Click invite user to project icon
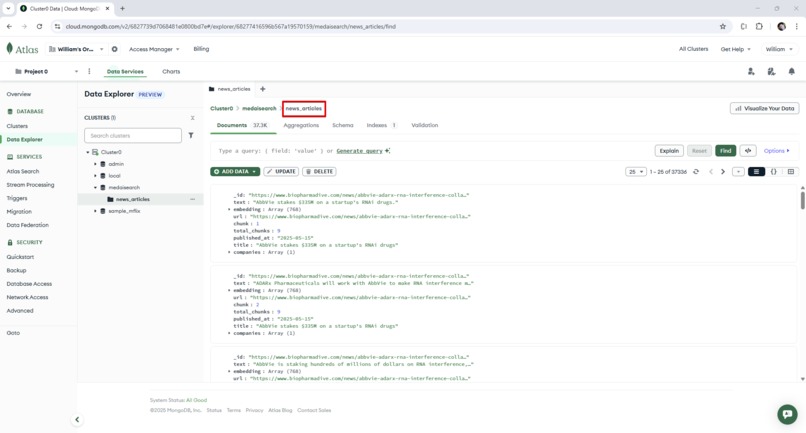806x433 pixels. tap(751, 71)
